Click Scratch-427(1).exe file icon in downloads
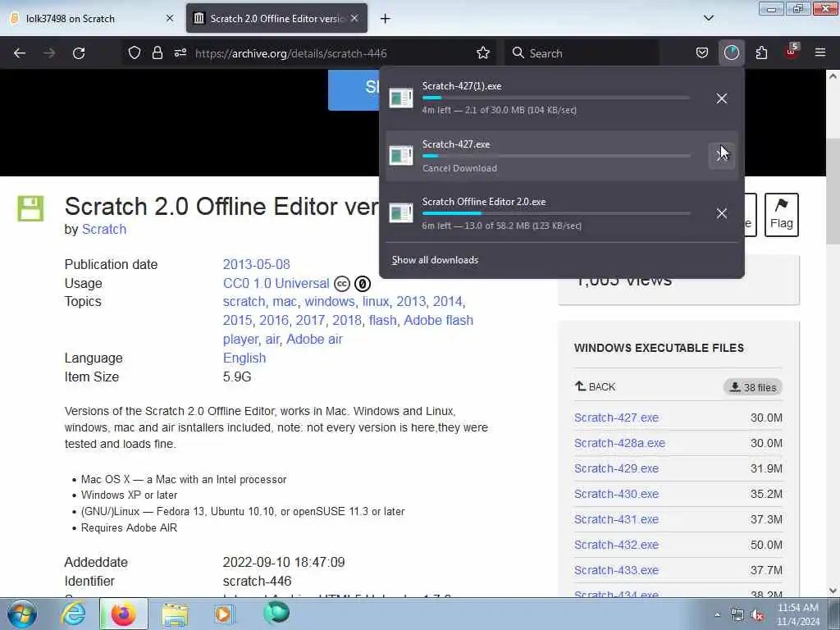Image resolution: width=840 pixels, height=630 pixels. (401, 98)
